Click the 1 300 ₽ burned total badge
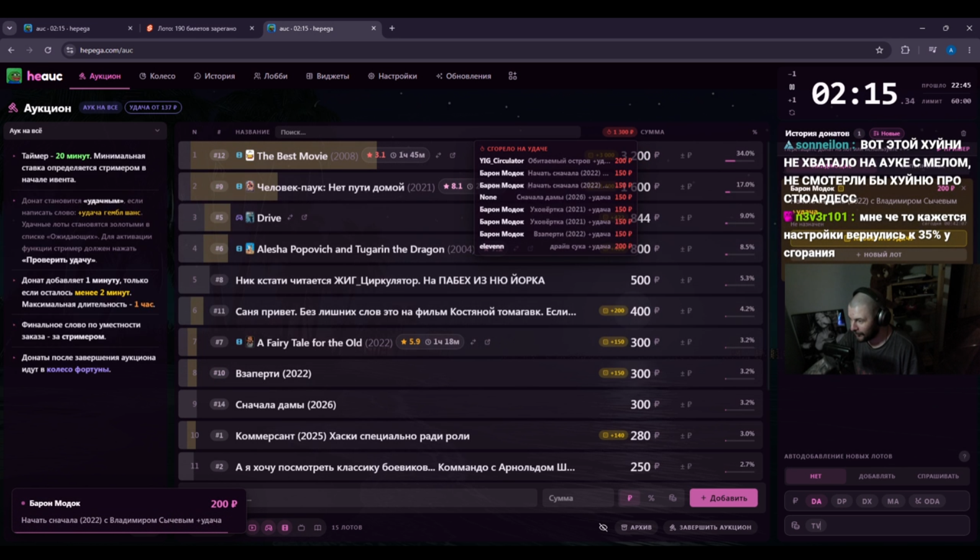Image resolution: width=980 pixels, height=560 pixels. pos(620,132)
